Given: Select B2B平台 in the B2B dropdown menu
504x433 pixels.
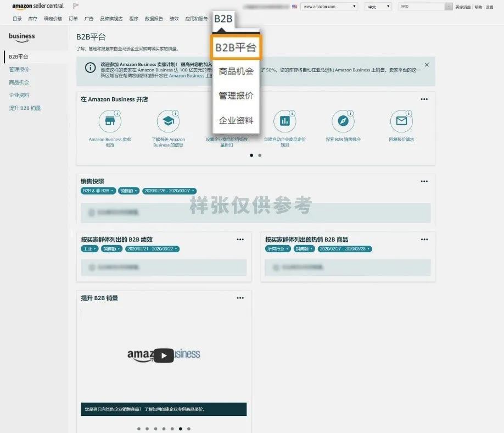Looking at the screenshot, I should pos(236,48).
